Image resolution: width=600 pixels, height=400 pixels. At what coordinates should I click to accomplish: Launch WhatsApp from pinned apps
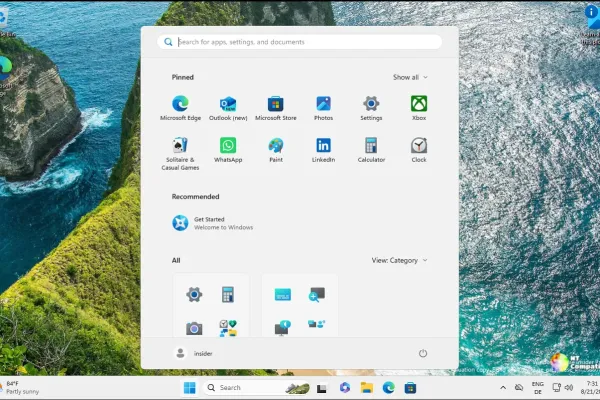pyautogui.click(x=228, y=150)
